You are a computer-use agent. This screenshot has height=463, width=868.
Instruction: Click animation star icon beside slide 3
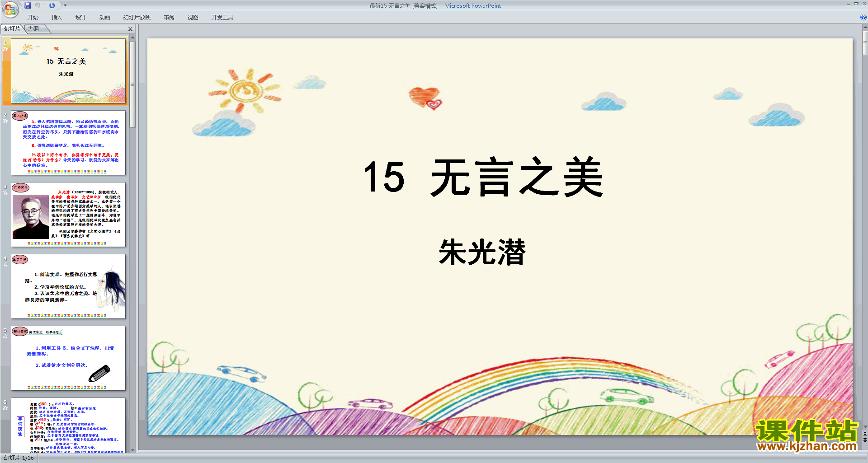tap(5, 193)
